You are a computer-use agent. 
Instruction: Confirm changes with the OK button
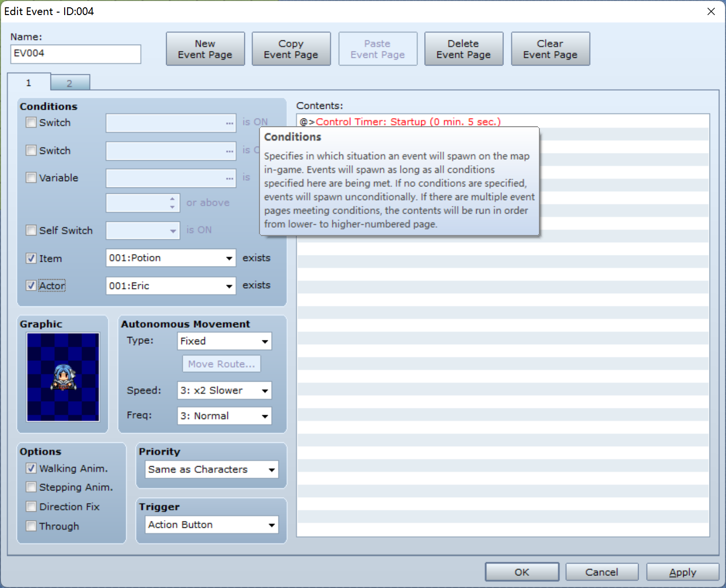pyautogui.click(x=522, y=572)
